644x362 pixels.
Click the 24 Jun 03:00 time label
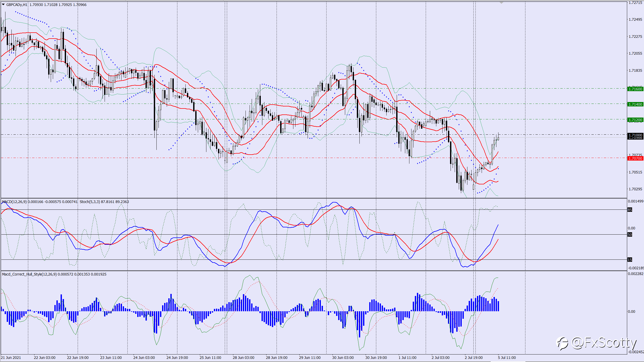tap(144, 358)
